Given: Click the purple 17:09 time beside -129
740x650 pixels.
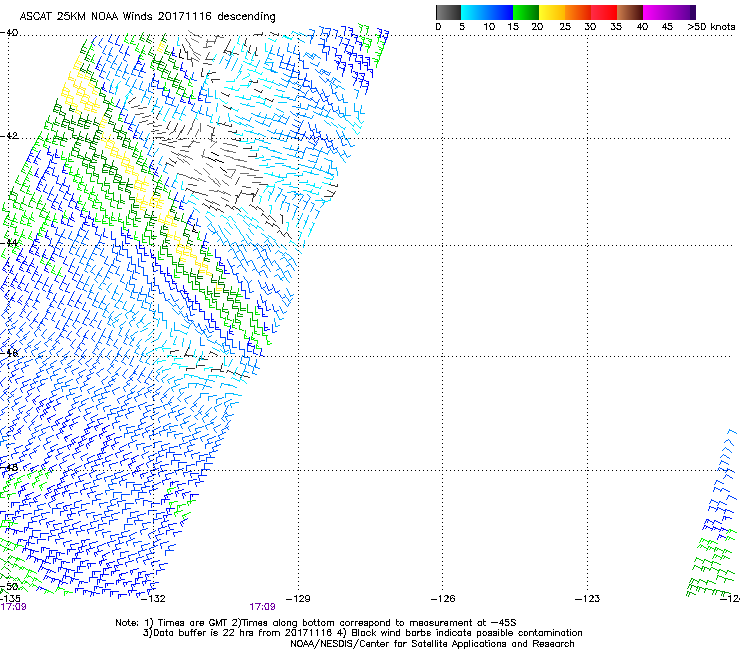Looking at the screenshot, I should click(x=262, y=607).
